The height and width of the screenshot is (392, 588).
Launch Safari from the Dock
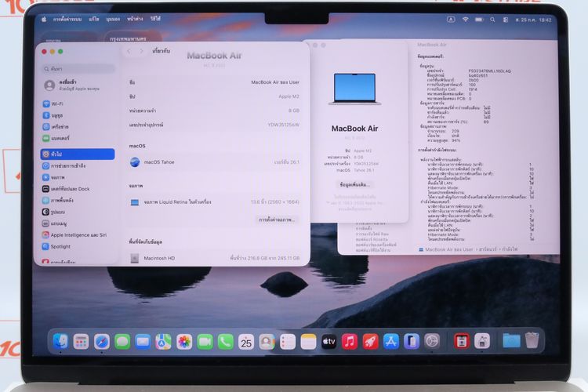click(102, 342)
